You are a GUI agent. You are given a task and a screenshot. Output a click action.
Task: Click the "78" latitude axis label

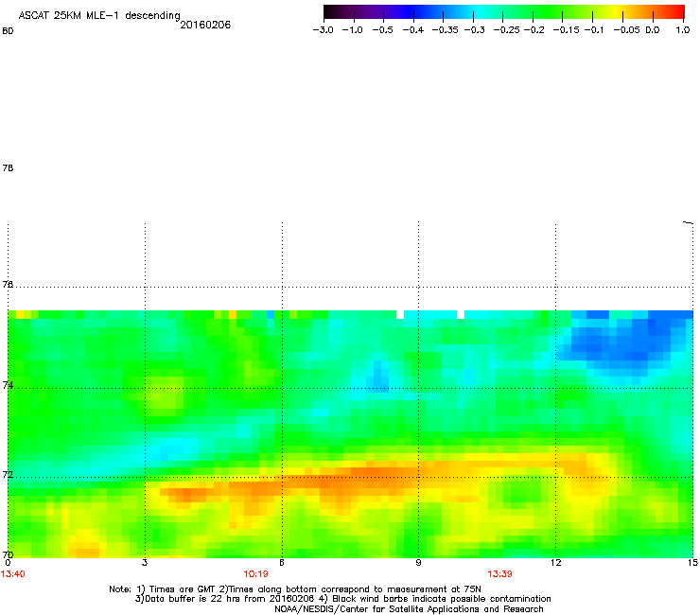click(8, 167)
